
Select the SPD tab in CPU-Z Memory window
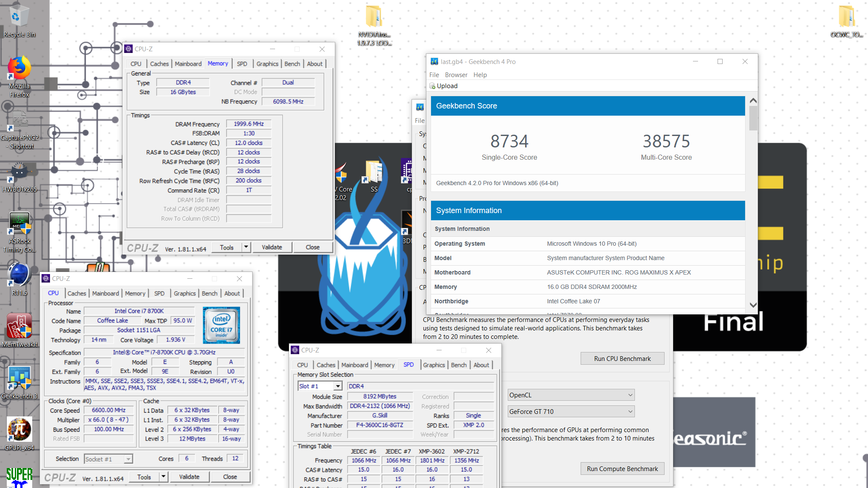coord(242,64)
